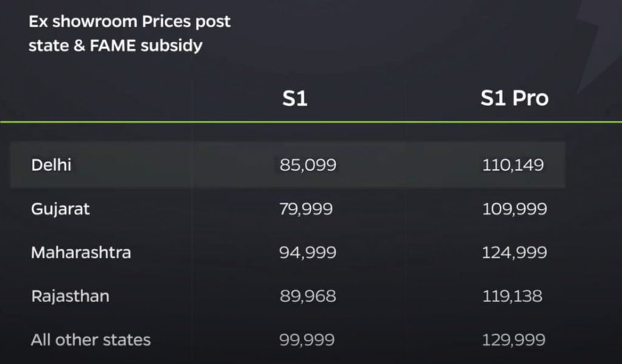Image resolution: width=622 pixels, height=364 pixels.
Task: Click the Maharashtra row label
Action: pos(81,252)
